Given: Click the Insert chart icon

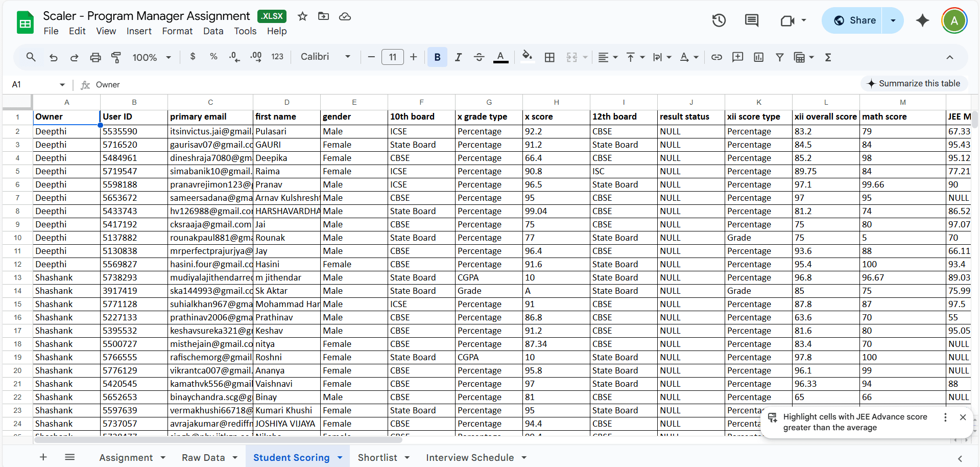Looking at the screenshot, I should (x=758, y=57).
